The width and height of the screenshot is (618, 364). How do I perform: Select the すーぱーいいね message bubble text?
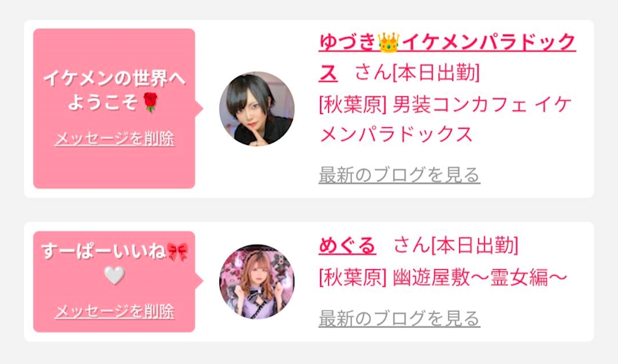click(114, 263)
